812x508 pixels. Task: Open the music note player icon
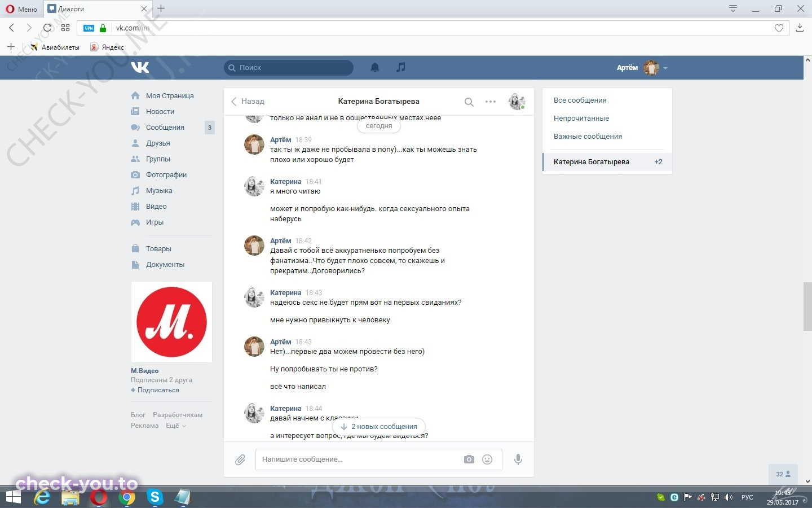tap(400, 67)
